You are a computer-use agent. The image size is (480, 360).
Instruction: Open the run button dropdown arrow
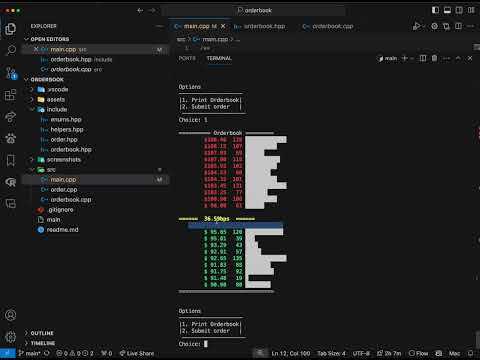(424, 26)
